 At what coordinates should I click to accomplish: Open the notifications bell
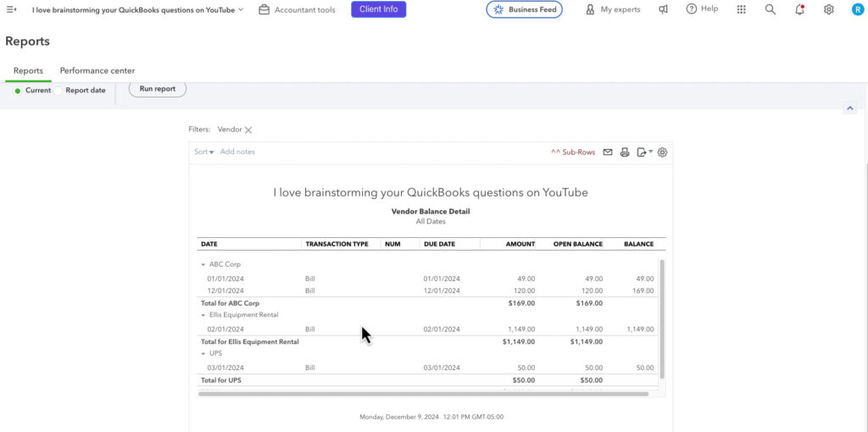click(x=799, y=9)
